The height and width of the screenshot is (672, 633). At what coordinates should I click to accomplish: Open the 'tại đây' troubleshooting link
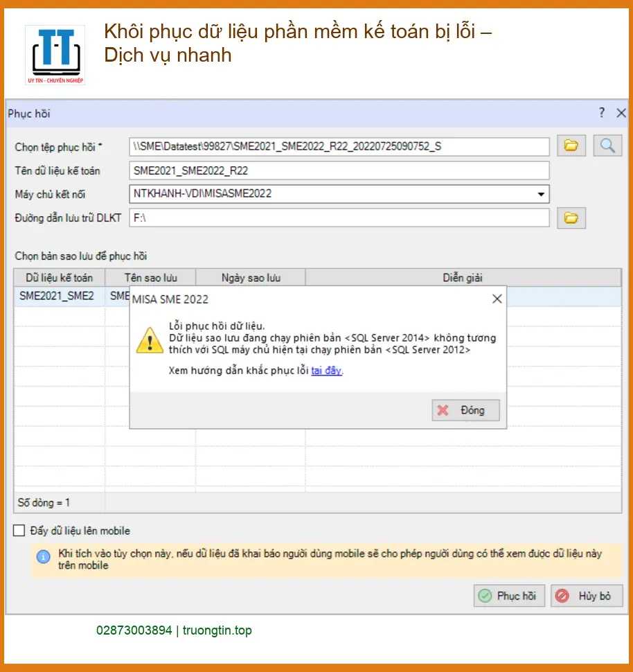(x=326, y=370)
